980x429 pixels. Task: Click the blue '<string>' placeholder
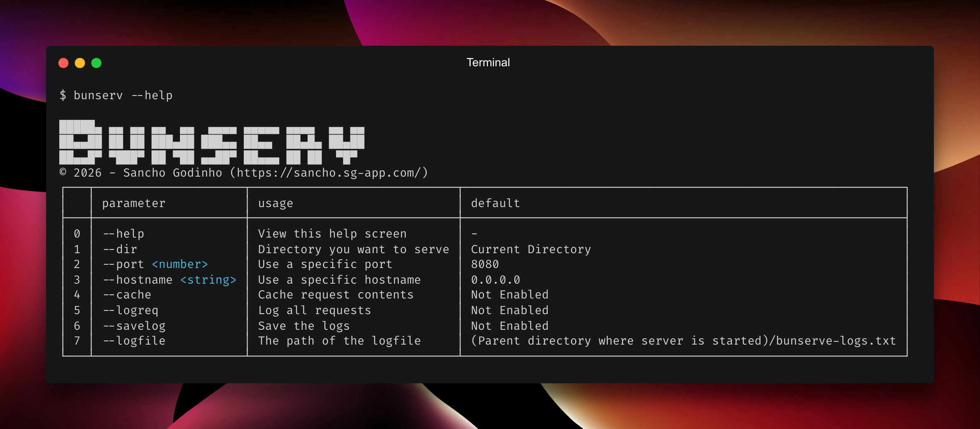208,280
